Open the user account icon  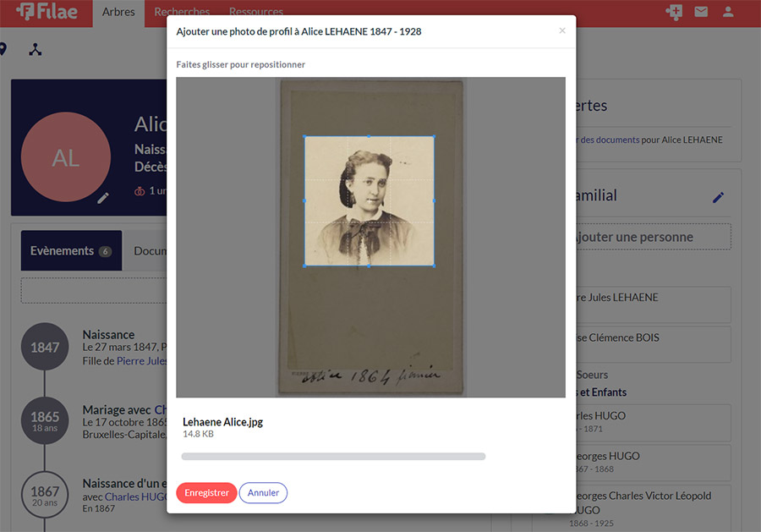[727, 12]
